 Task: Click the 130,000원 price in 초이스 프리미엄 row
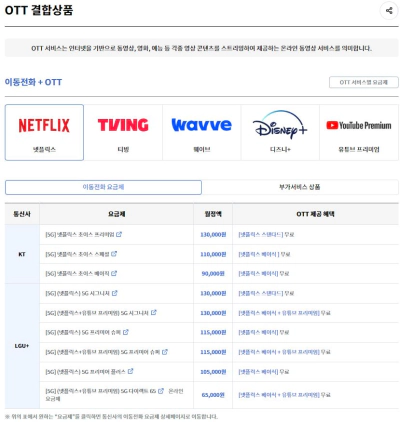pos(213,235)
